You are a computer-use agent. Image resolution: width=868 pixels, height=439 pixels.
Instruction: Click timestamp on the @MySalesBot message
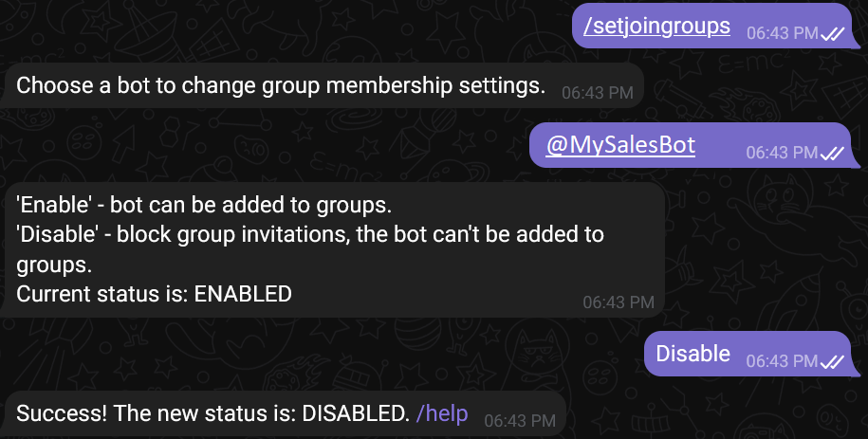(x=782, y=152)
